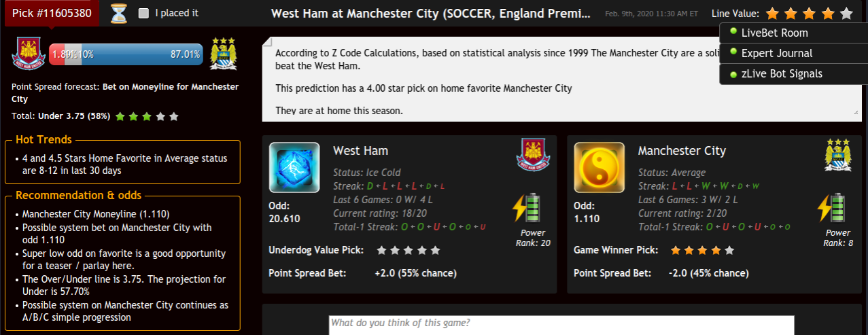The image size is (868, 335).
Task: Click the Underdog Value Pick stars
Action: (x=409, y=250)
